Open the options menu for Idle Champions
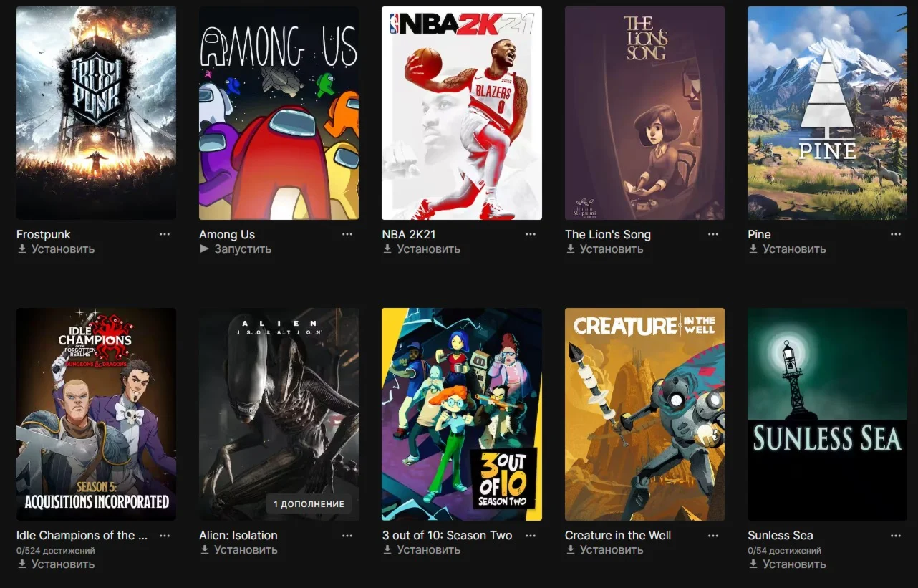 coord(165,535)
